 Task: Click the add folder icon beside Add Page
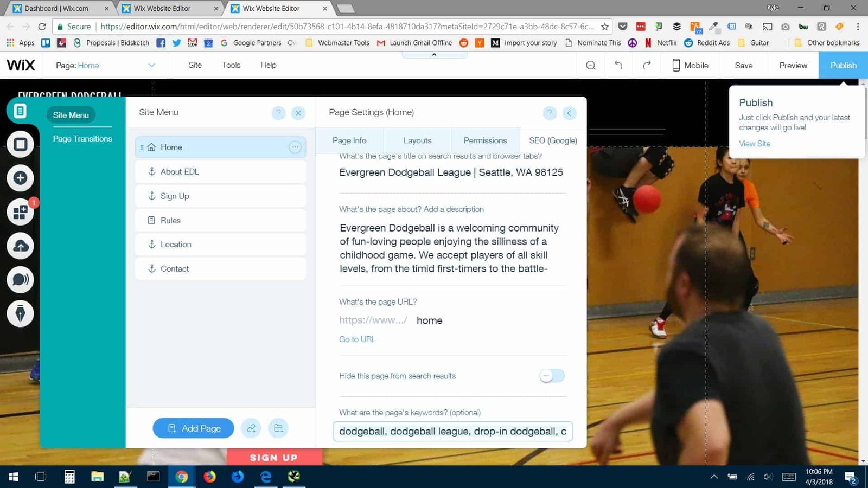coord(278,428)
